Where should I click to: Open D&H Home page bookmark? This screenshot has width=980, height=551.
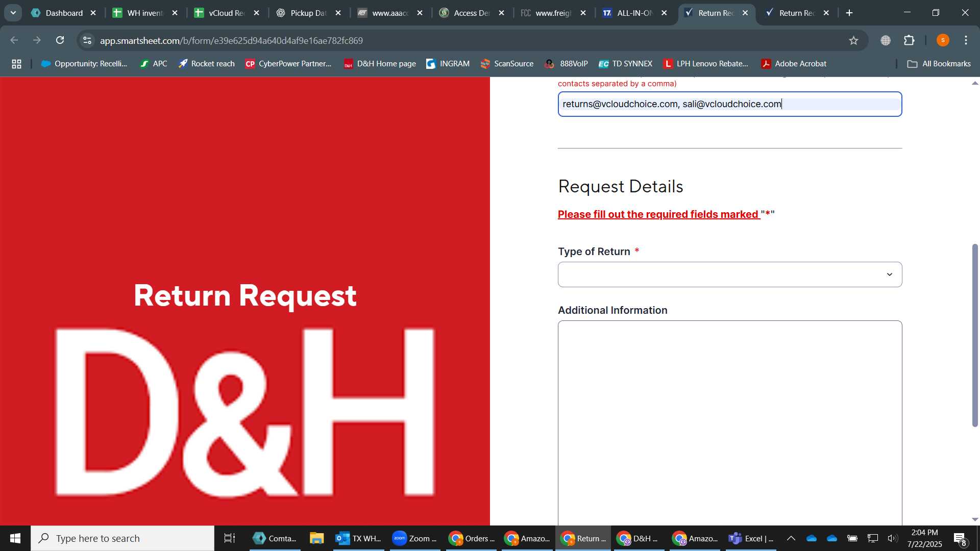pos(380,64)
